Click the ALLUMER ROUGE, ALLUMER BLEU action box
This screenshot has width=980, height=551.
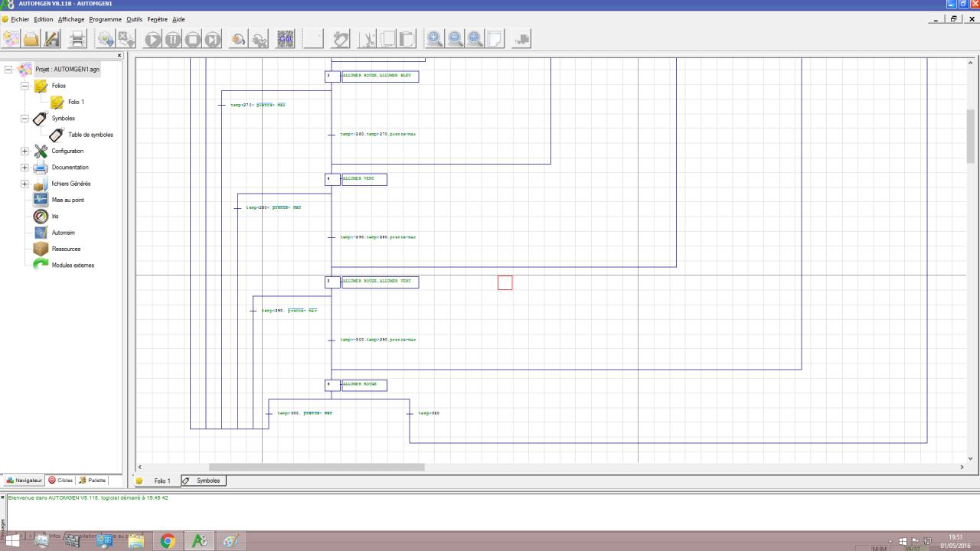(x=380, y=77)
